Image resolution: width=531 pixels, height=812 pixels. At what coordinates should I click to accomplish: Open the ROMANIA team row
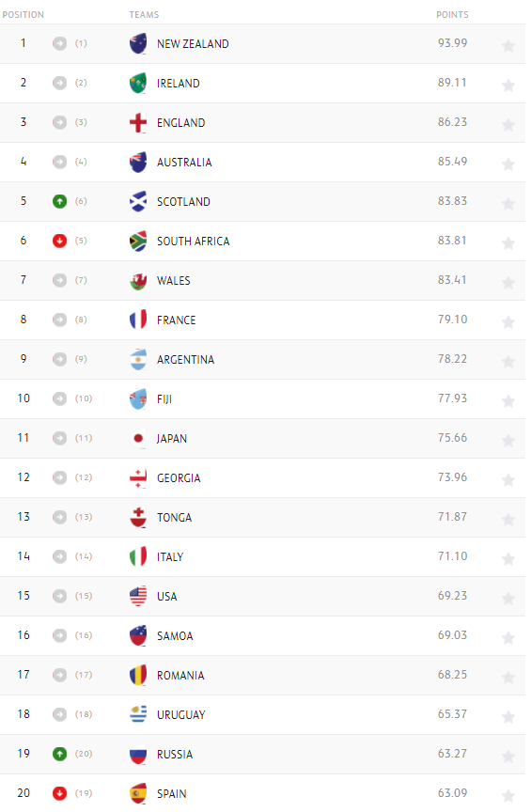point(262,675)
